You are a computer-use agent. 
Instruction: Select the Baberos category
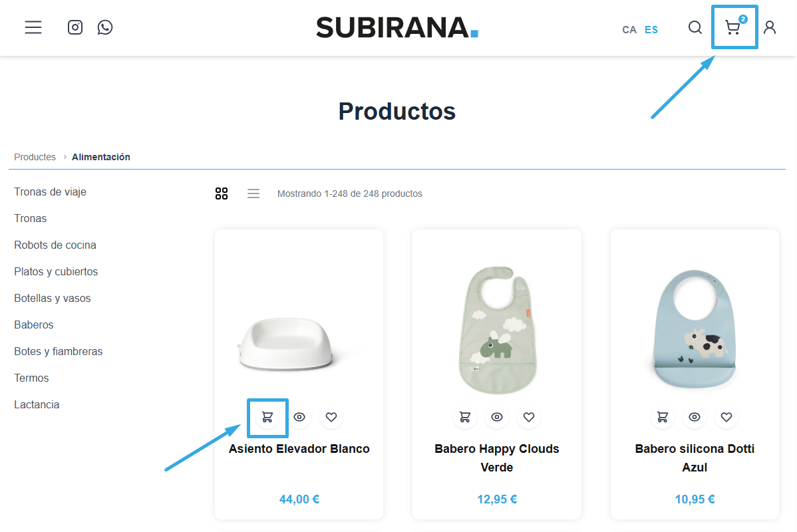pyautogui.click(x=34, y=325)
